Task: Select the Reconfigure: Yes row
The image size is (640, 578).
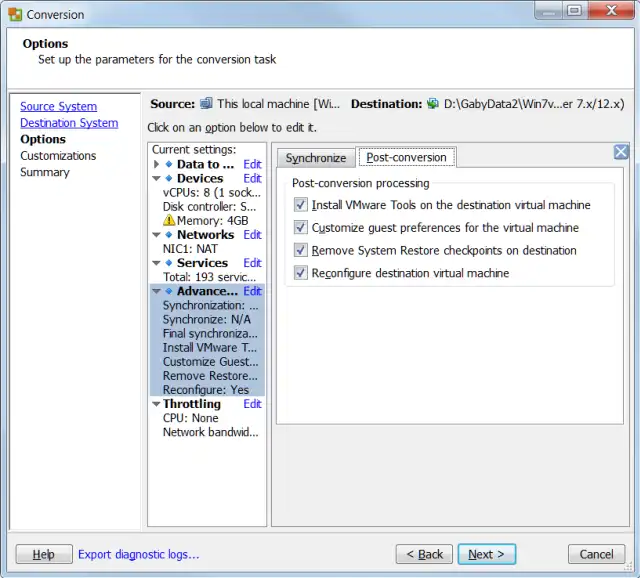Action: 207,390
